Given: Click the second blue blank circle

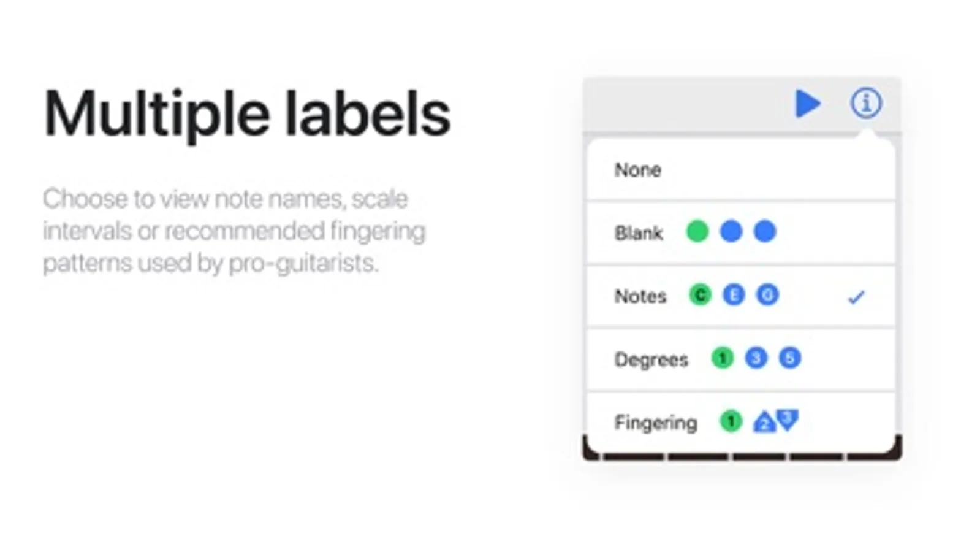Looking at the screenshot, I should point(765,232).
